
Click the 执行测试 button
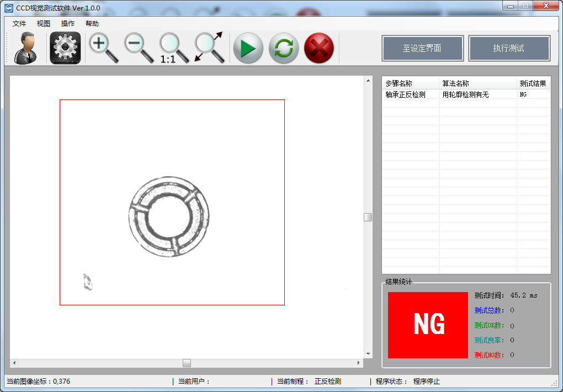click(509, 48)
